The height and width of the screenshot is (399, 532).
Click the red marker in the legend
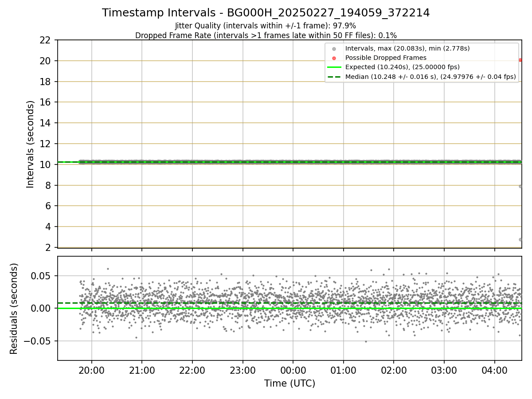tap(334, 58)
